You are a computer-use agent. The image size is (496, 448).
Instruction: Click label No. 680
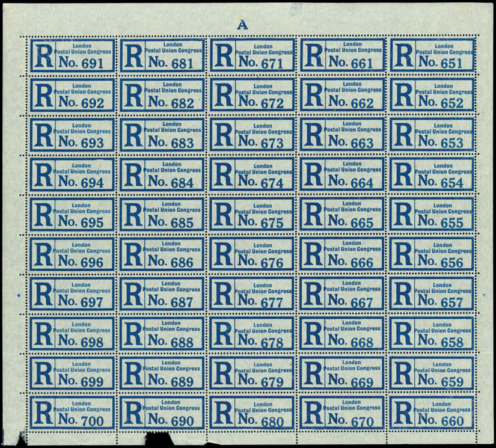pyautogui.click(x=252, y=413)
